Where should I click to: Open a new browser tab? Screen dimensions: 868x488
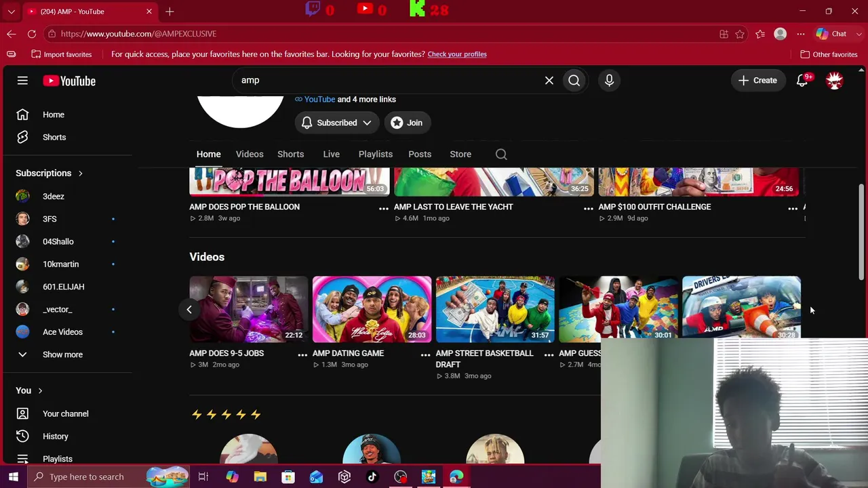[x=170, y=12]
